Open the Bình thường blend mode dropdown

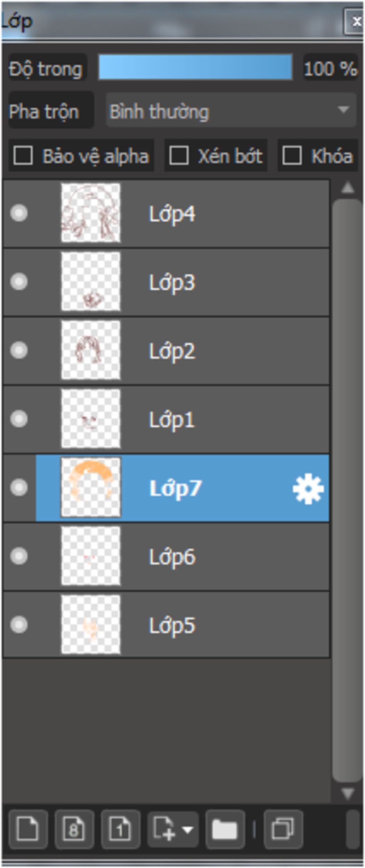pyautogui.click(x=231, y=110)
